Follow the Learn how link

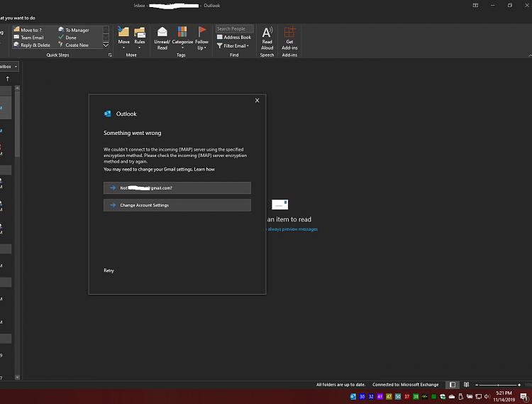tap(204, 169)
